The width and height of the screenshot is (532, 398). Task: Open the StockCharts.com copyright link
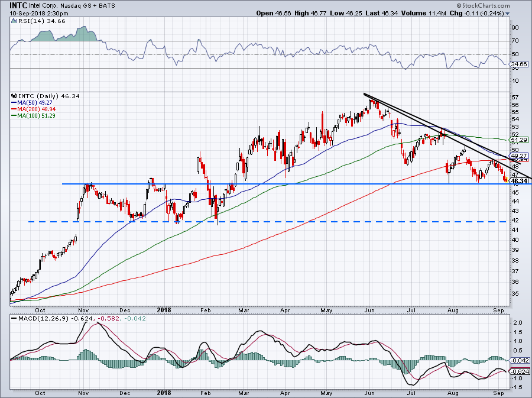pos(483,5)
